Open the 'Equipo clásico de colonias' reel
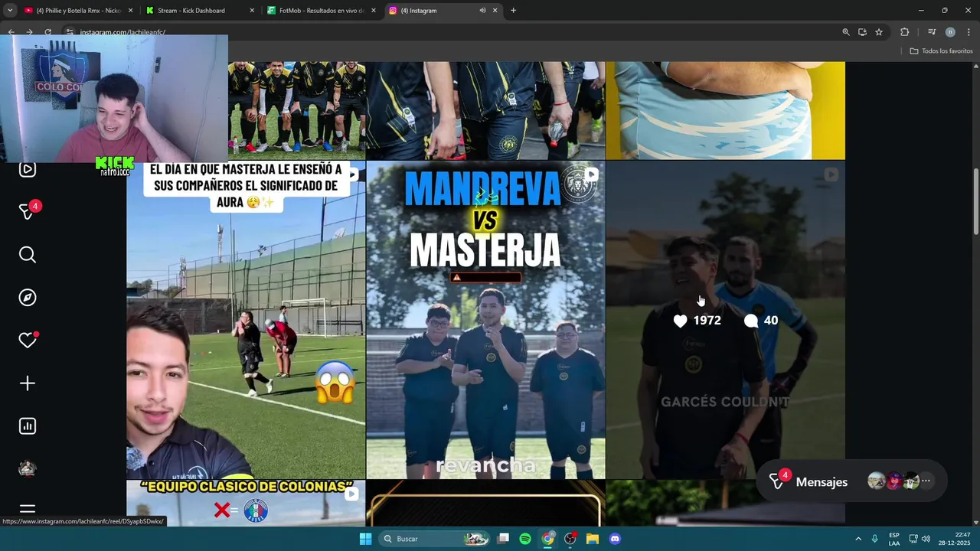 pos(246,504)
